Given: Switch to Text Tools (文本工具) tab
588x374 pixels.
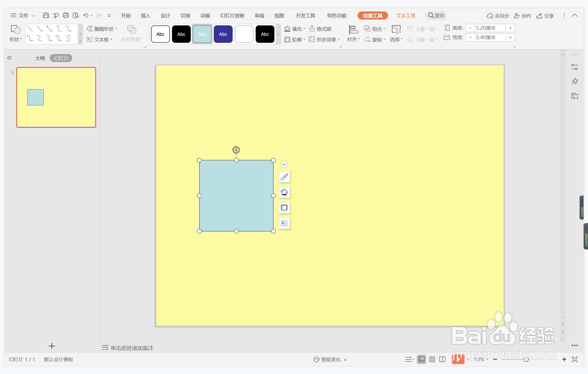Looking at the screenshot, I should 405,16.
